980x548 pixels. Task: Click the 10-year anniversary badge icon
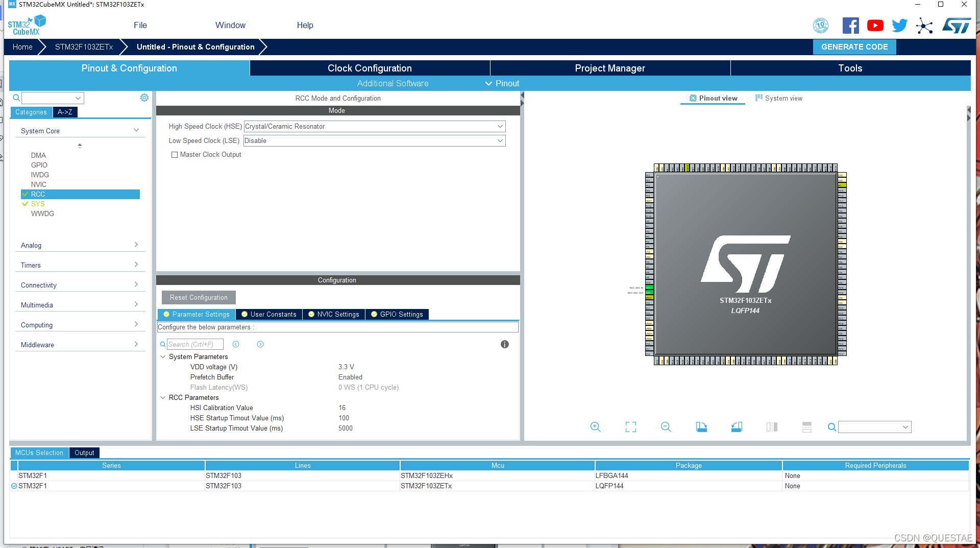tap(821, 26)
